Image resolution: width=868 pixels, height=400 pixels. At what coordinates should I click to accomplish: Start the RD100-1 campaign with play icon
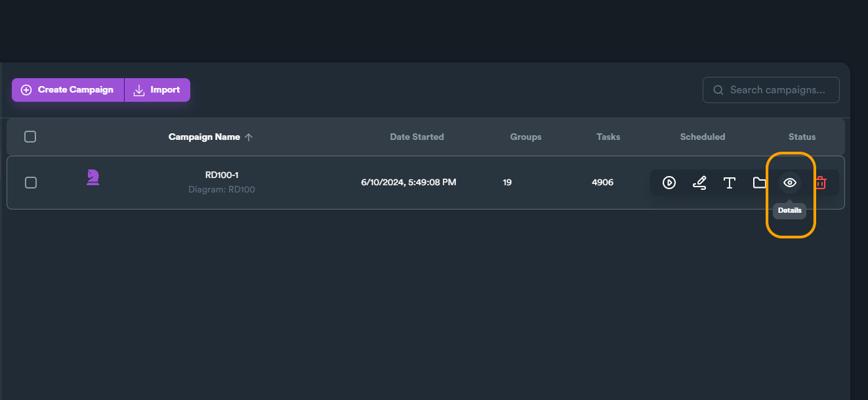point(669,183)
